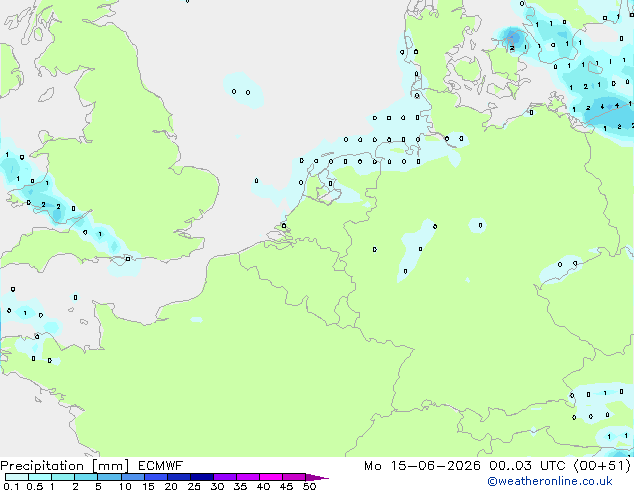Click the Precipitation [mm] title text
Screen dimensions: 634x490
pyautogui.click(x=65, y=466)
